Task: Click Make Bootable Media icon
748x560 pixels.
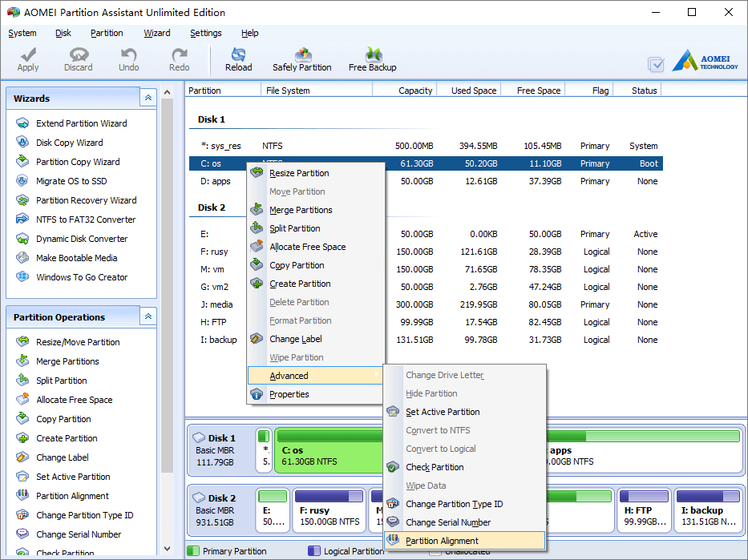Action: click(x=22, y=258)
